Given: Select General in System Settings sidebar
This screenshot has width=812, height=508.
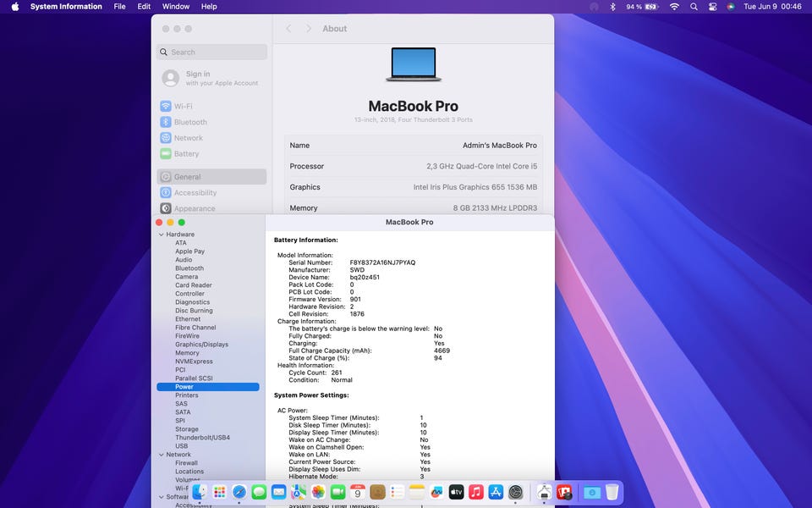Looking at the screenshot, I should [211, 177].
